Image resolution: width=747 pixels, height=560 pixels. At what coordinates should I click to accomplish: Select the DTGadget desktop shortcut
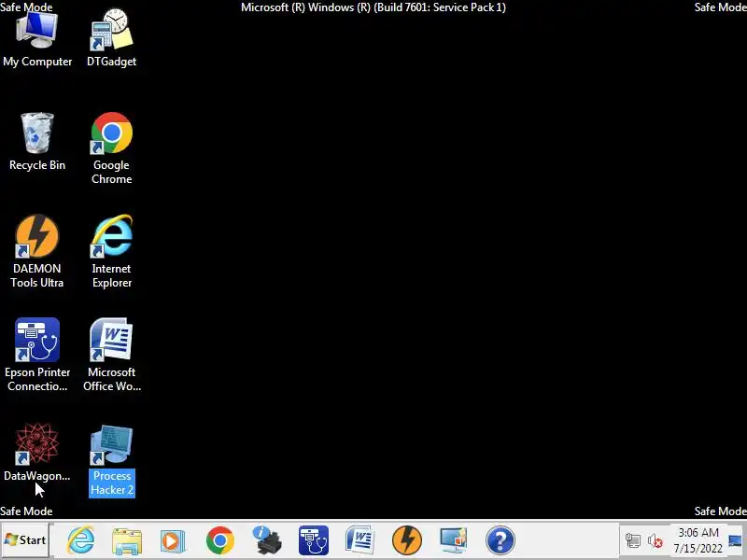coord(111,39)
